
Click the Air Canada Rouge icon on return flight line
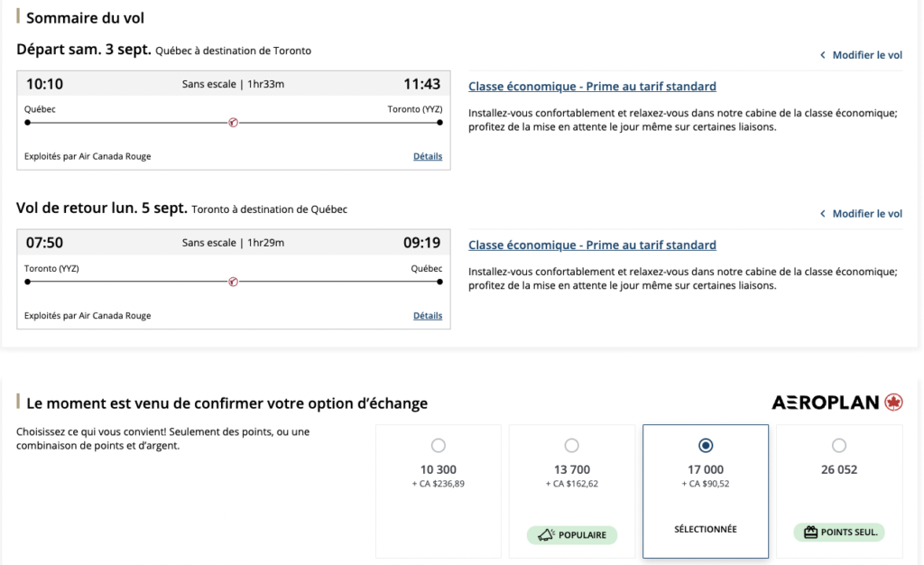(x=233, y=282)
